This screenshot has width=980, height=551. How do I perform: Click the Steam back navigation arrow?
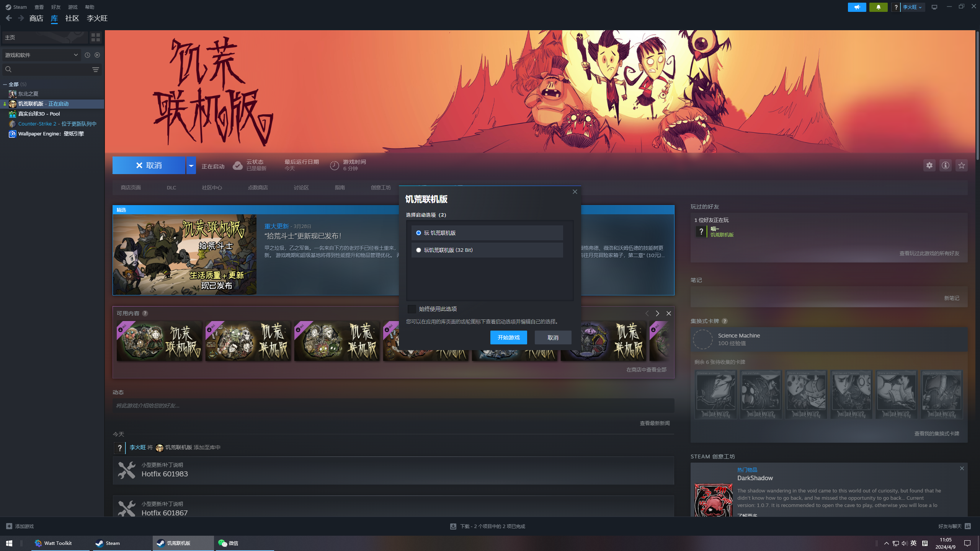[9, 18]
